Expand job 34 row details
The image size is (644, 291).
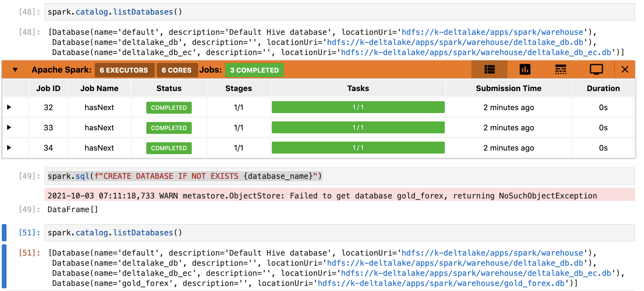tap(9, 148)
